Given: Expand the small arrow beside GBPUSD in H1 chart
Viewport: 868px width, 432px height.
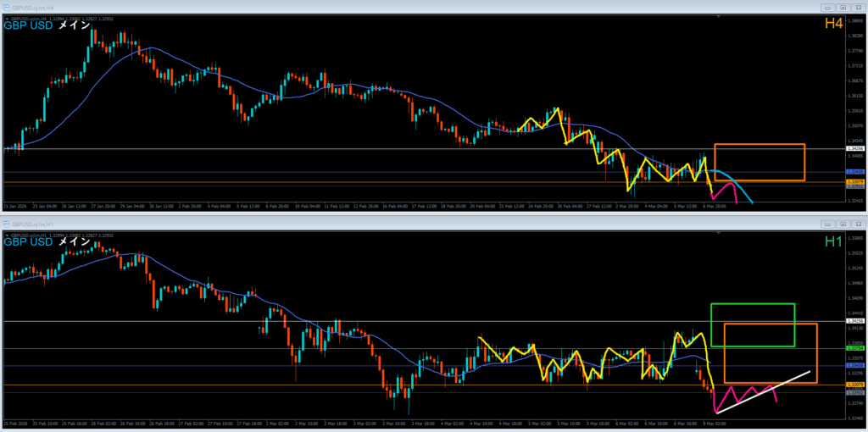Looking at the screenshot, I should click(7, 235).
